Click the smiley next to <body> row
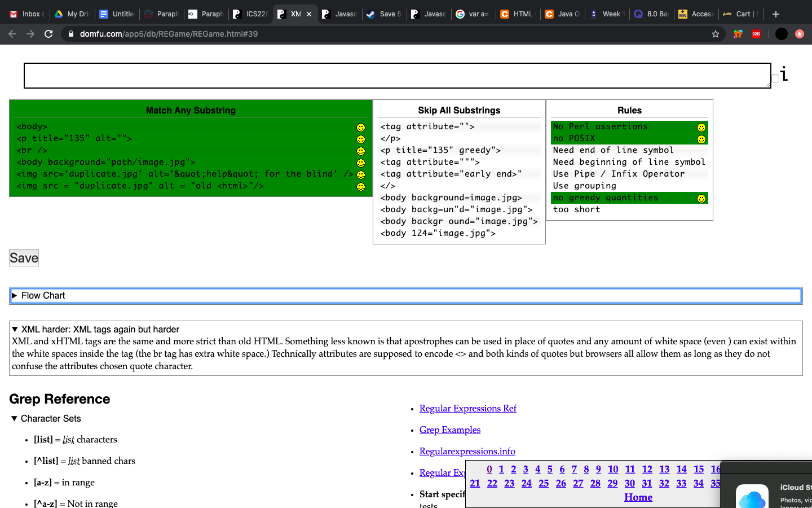This screenshot has width=812, height=508. pyautogui.click(x=361, y=128)
